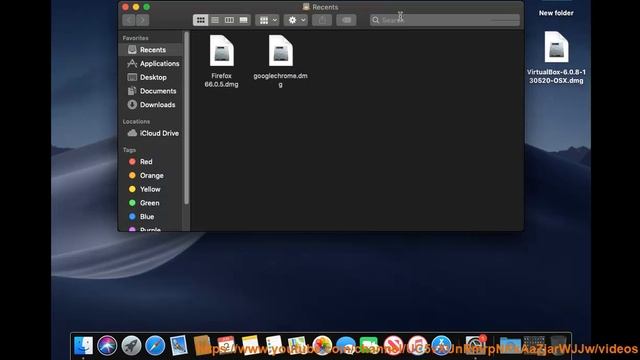This screenshot has height=360, width=640.
Task: Maximize the Recents window with green button
Action: [147, 7]
